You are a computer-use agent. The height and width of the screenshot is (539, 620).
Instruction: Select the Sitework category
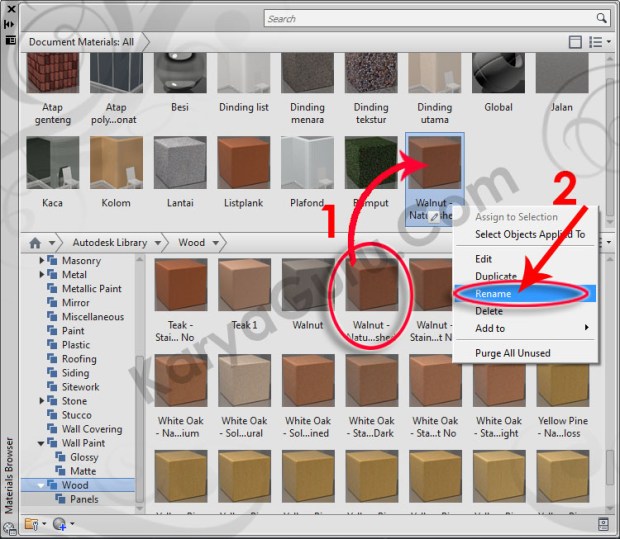point(81,387)
